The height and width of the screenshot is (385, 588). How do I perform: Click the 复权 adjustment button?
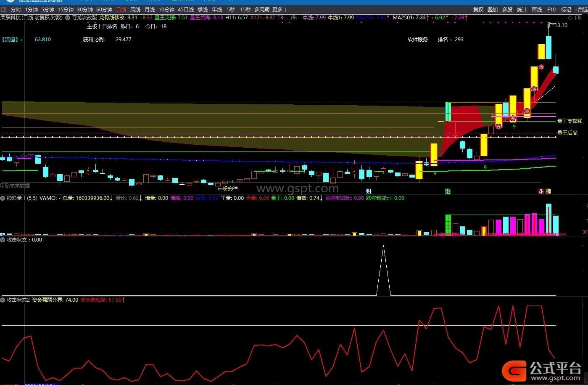[478, 9]
